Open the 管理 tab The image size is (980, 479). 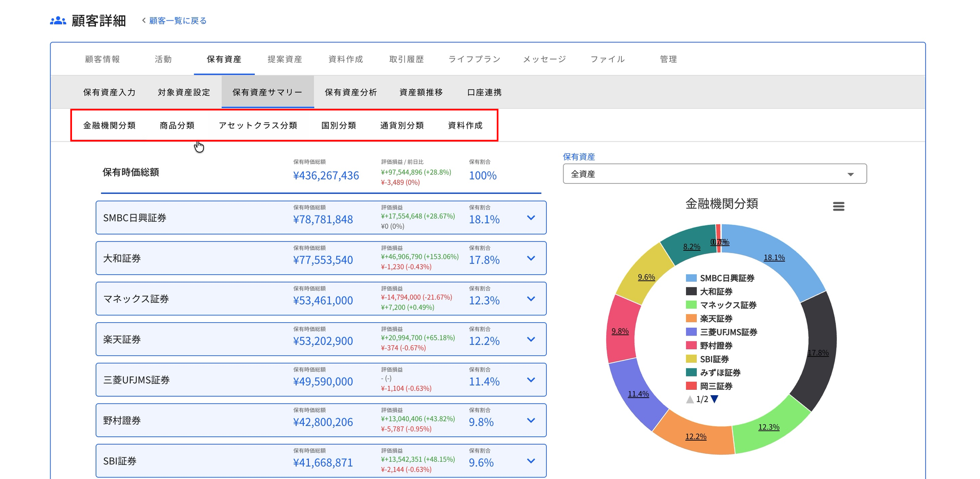click(668, 59)
